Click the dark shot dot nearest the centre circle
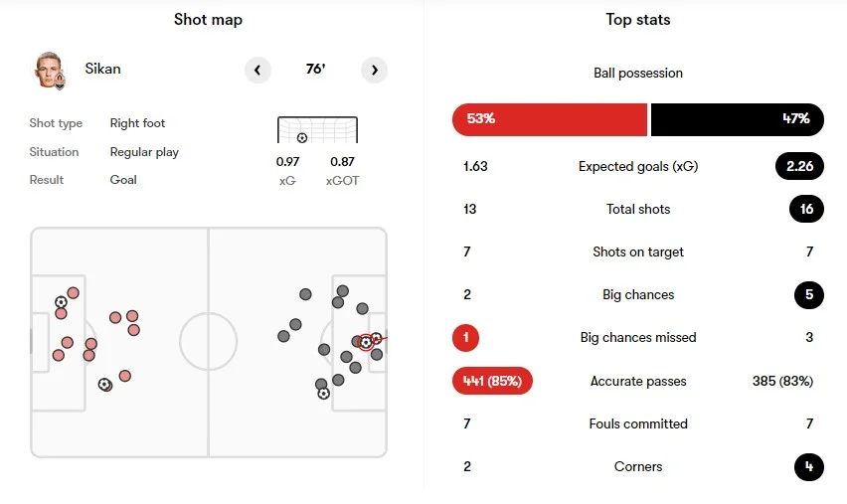Viewport: 847px width, 504px height. click(x=284, y=336)
